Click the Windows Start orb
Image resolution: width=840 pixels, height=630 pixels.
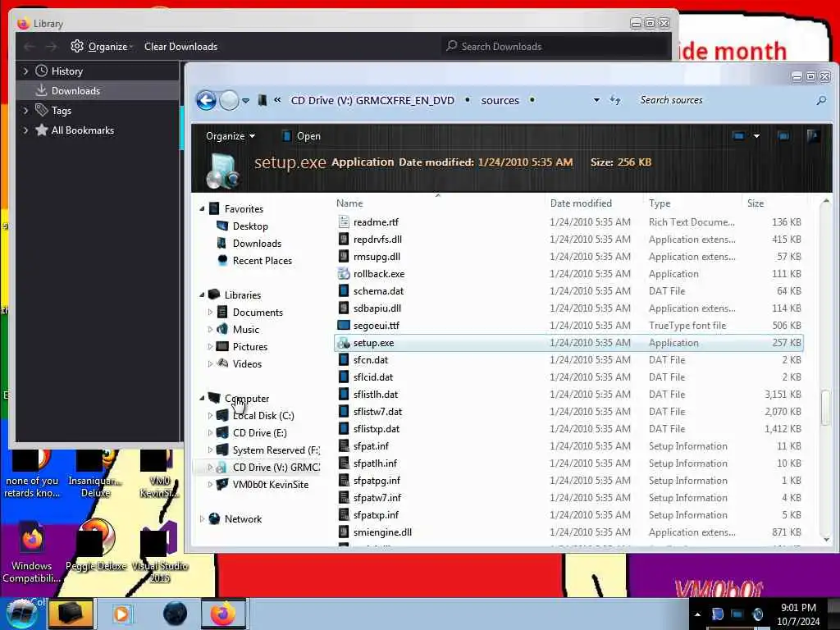click(x=21, y=614)
